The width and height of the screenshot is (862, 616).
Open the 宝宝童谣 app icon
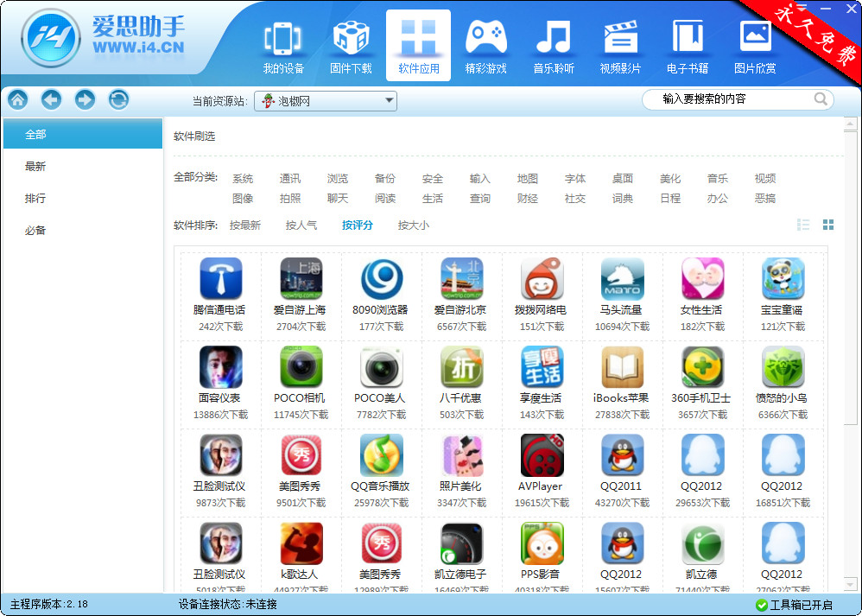[783, 278]
